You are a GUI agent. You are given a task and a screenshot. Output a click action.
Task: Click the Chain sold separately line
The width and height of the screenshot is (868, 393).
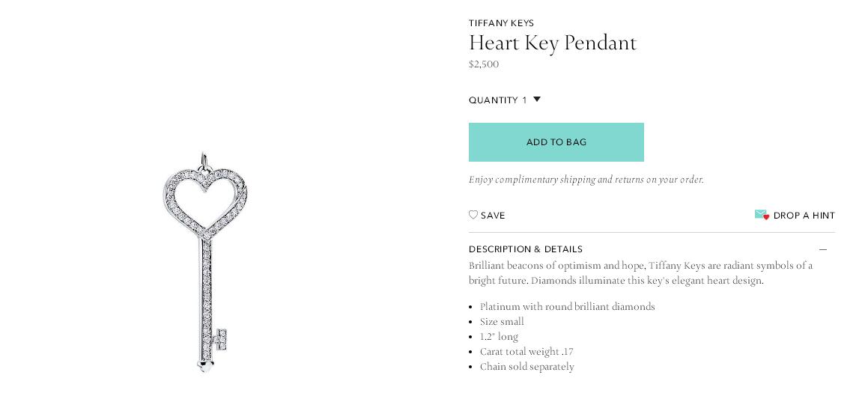527,367
